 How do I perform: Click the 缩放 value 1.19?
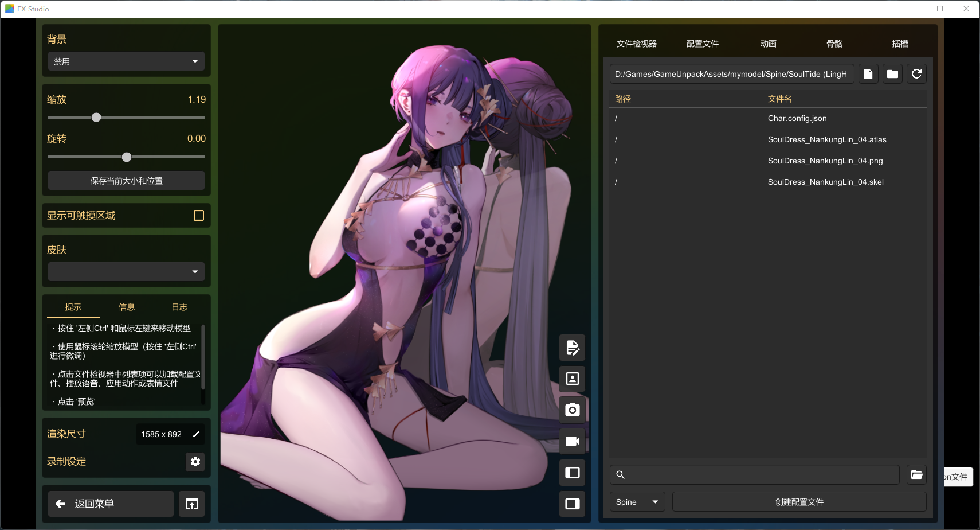(x=197, y=99)
